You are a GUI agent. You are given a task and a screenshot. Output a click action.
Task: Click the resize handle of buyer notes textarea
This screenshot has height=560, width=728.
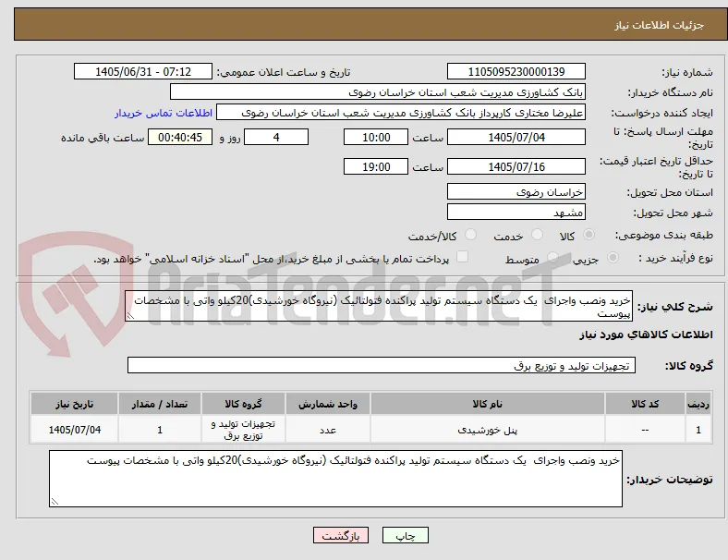pos(55,502)
